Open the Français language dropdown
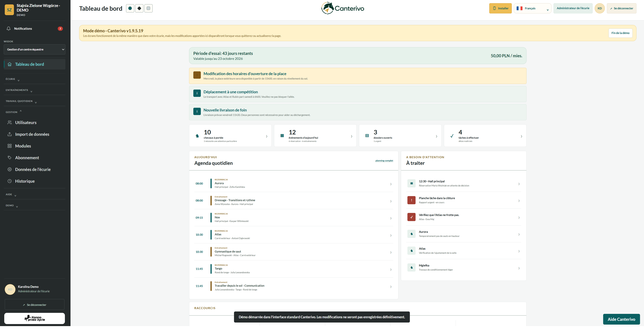Screen dimensions: 644x330 [533, 8]
